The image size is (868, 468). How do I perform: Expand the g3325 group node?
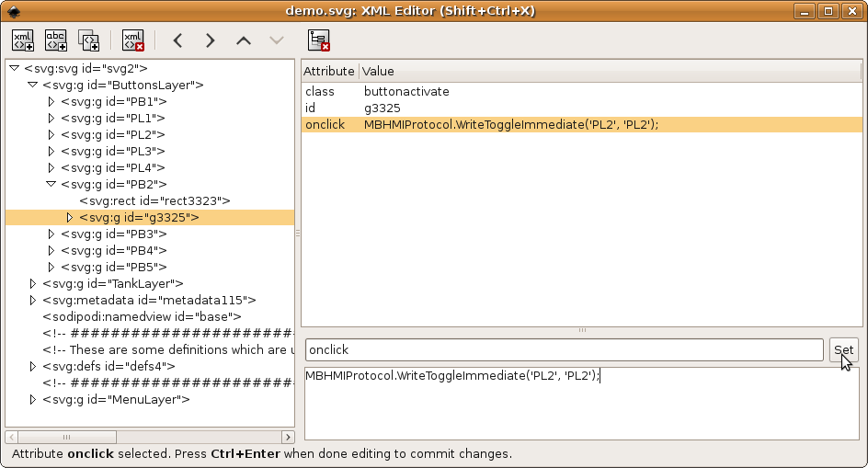[69, 218]
